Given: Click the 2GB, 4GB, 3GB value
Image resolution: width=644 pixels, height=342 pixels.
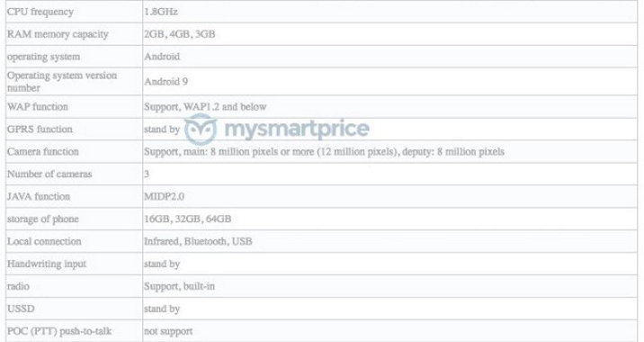Looking at the screenshot, I should [x=180, y=34].
